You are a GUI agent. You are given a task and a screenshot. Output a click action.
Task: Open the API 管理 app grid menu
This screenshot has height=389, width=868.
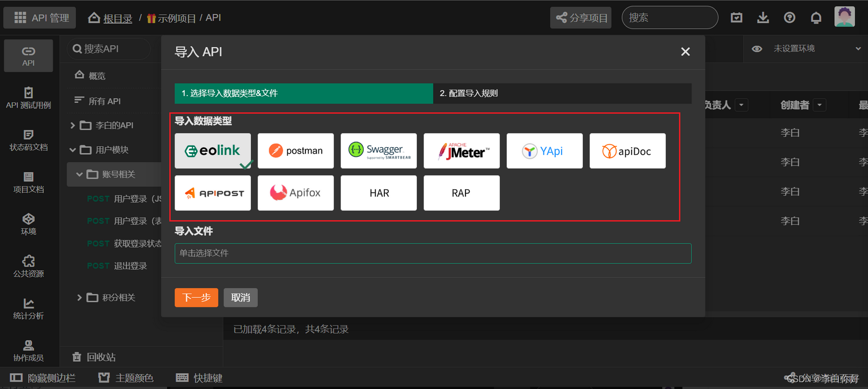40,17
